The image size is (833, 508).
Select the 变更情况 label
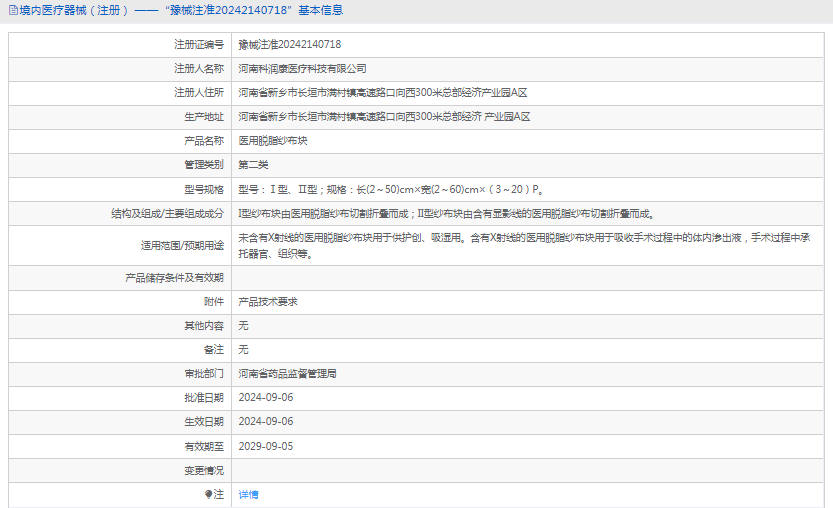pos(204,471)
